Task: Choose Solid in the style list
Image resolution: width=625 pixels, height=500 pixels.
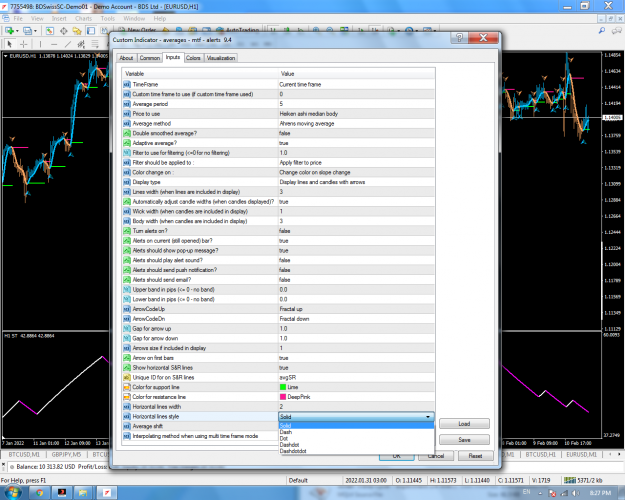Action: pyautogui.click(x=356, y=425)
